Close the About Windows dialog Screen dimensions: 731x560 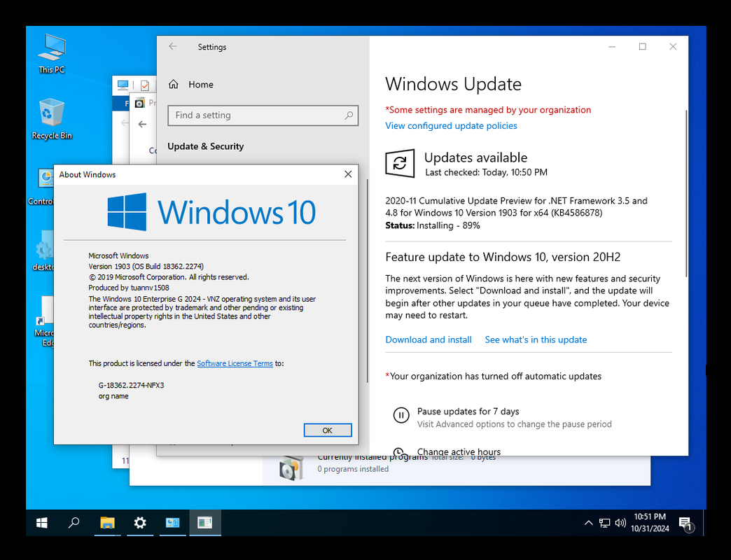pos(348,174)
